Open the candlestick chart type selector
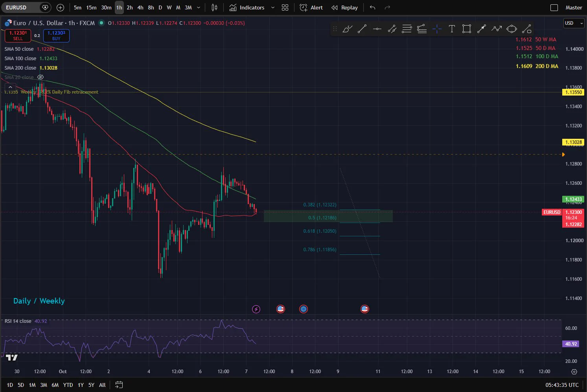The image size is (587, 392). click(214, 7)
